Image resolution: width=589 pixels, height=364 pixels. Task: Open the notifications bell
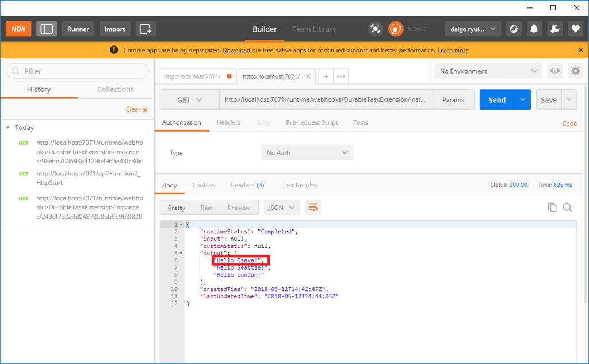[x=534, y=29]
